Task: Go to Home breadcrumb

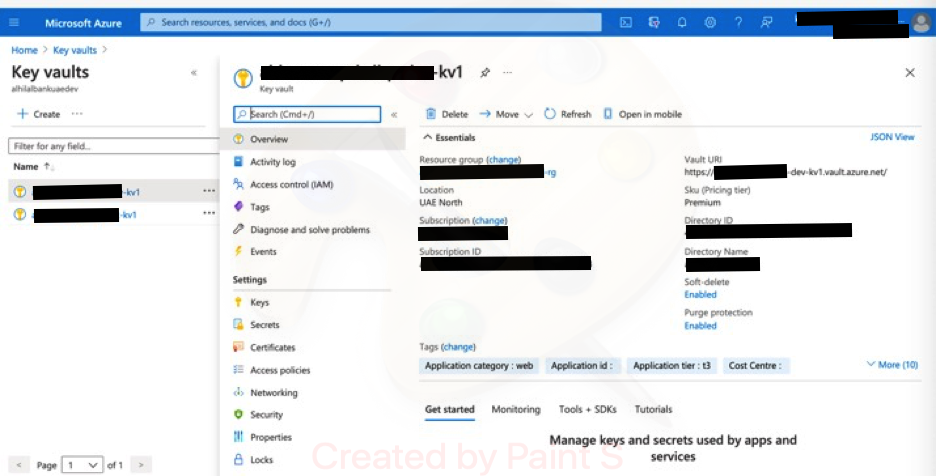Action: pyautogui.click(x=24, y=50)
